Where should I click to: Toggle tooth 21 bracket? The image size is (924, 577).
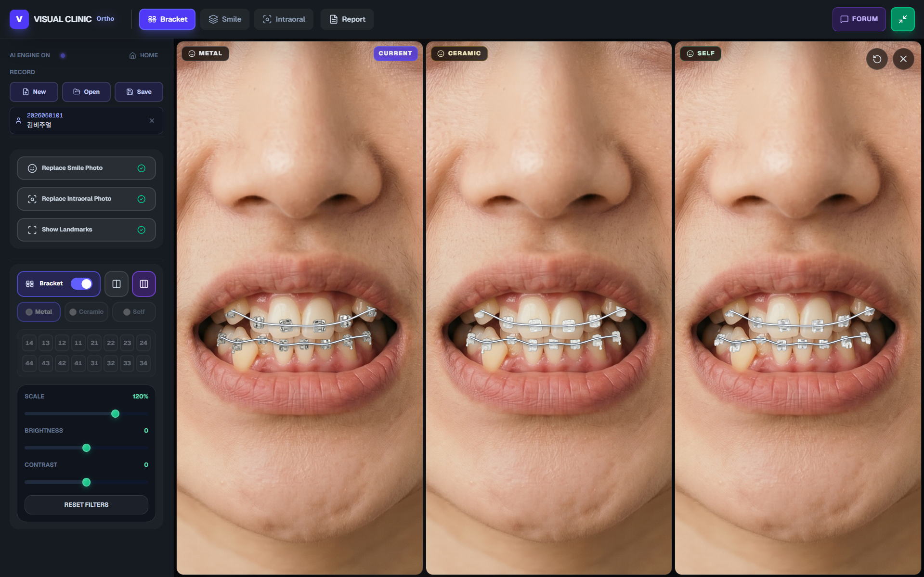pyautogui.click(x=94, y=343)
